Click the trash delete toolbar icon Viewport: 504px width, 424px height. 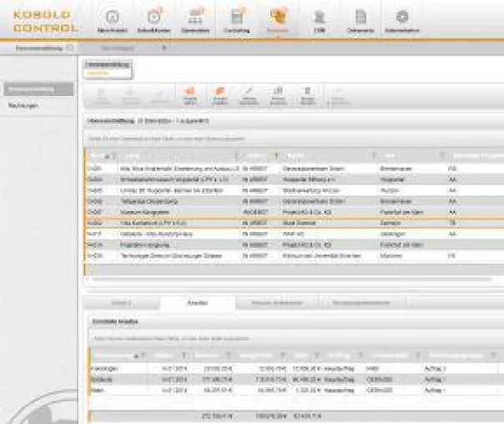pos(308,96)
